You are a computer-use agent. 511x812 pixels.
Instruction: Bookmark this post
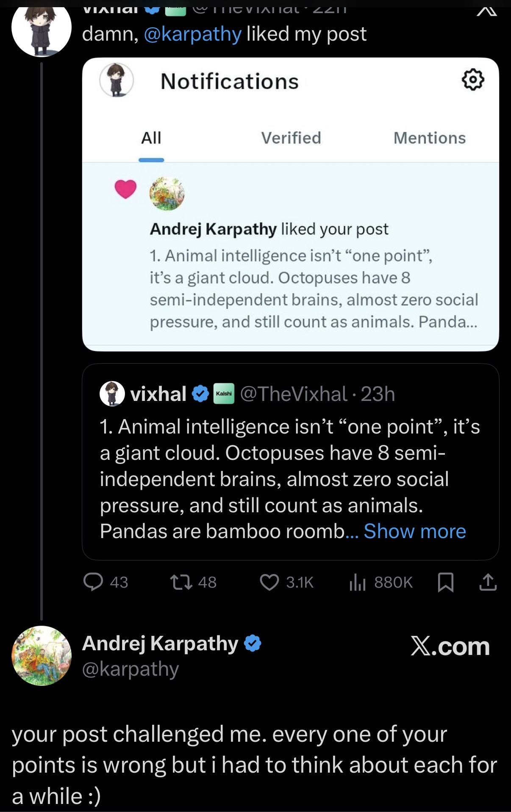[x=445, y=582]
